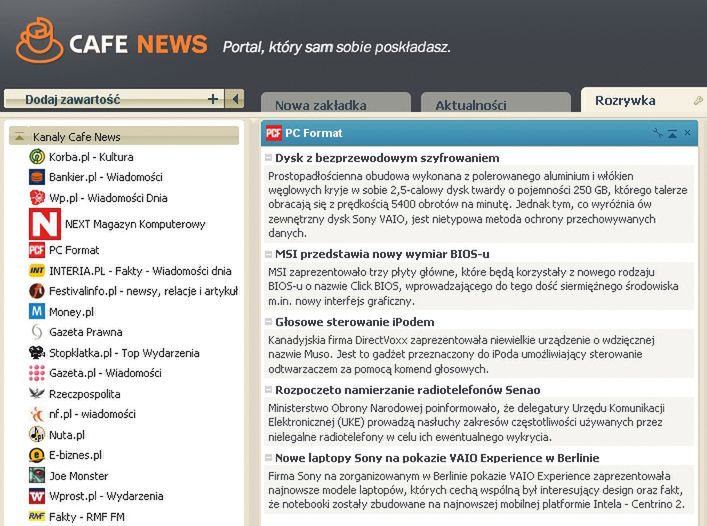Click the Wp.pl channel icon
The width and height of the screenshot is (707, 526).
pyautogui.click(x=37, y=197)
